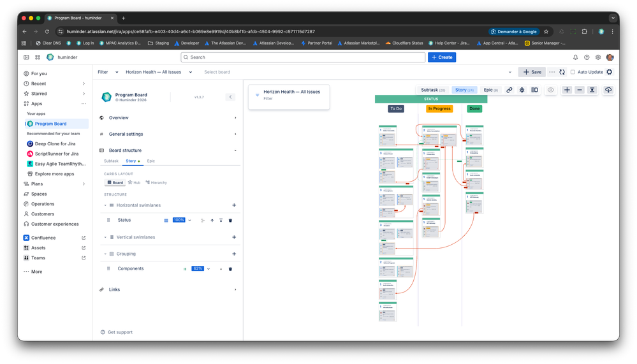Toggle Epic (8) level on board toolbar

tap(490, 90)
